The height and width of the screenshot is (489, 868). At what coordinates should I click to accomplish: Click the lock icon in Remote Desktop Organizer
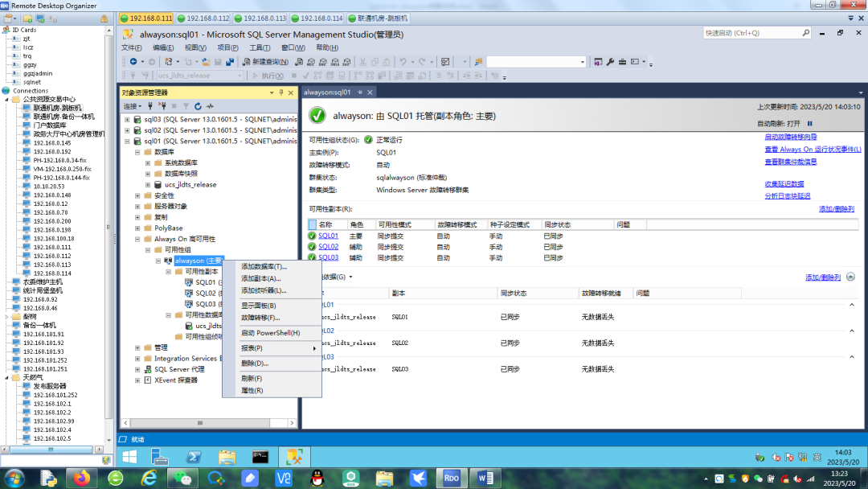pos(104,18)
